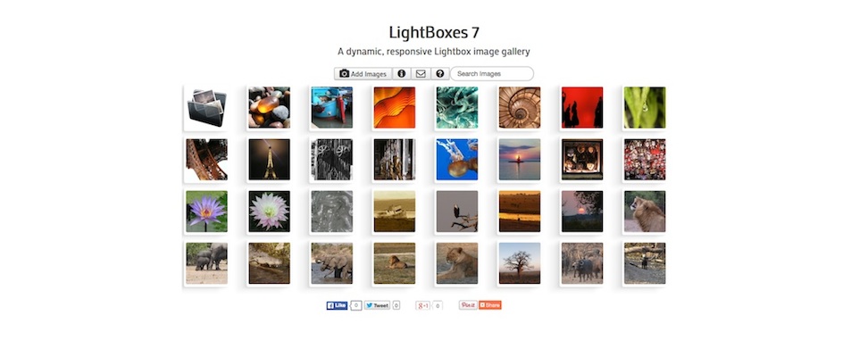Click the Add Images camera button

363,73
